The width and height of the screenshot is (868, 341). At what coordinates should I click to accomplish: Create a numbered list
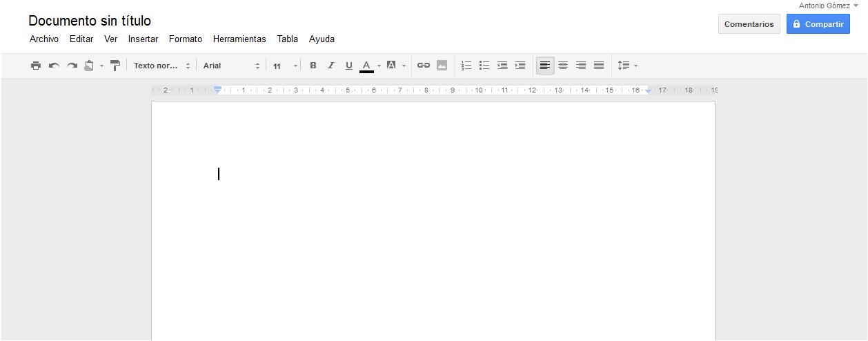click(466, 66)
